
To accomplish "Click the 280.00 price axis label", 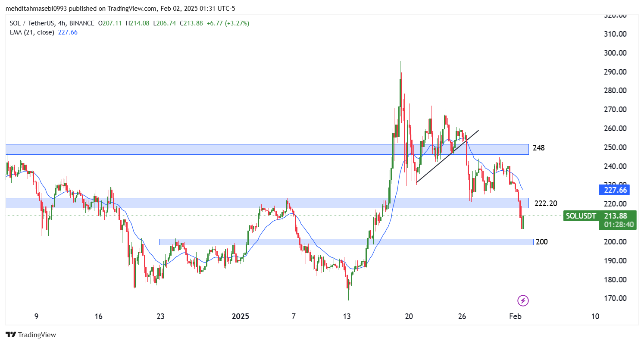I will pyautogui.click(x=615, y=91).
